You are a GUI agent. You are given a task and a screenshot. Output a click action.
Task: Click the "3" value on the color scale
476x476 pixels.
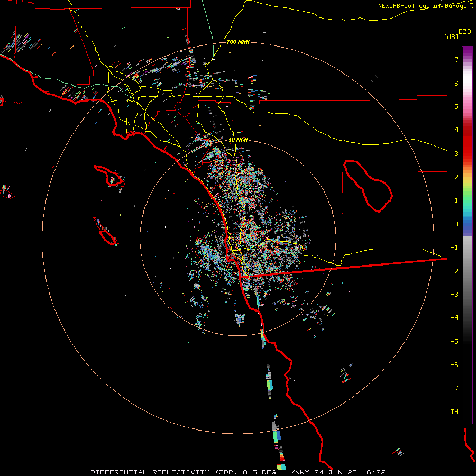coord(456,153)
